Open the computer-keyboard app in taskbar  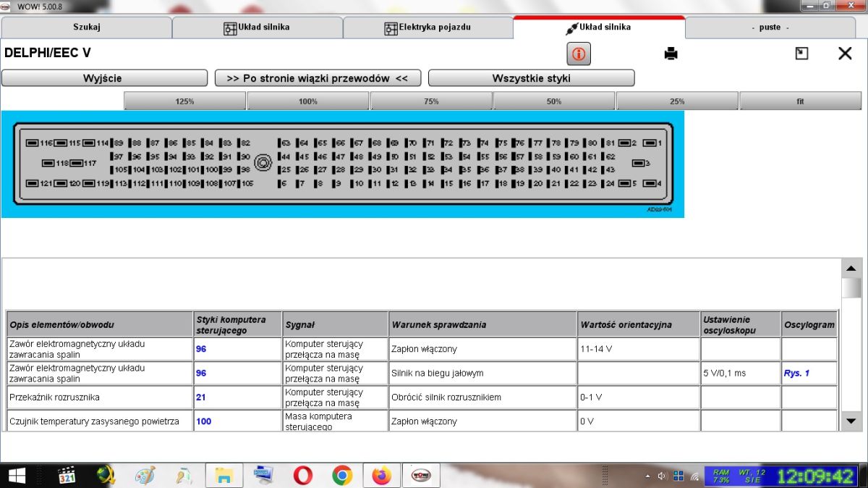tap(264, 476)
